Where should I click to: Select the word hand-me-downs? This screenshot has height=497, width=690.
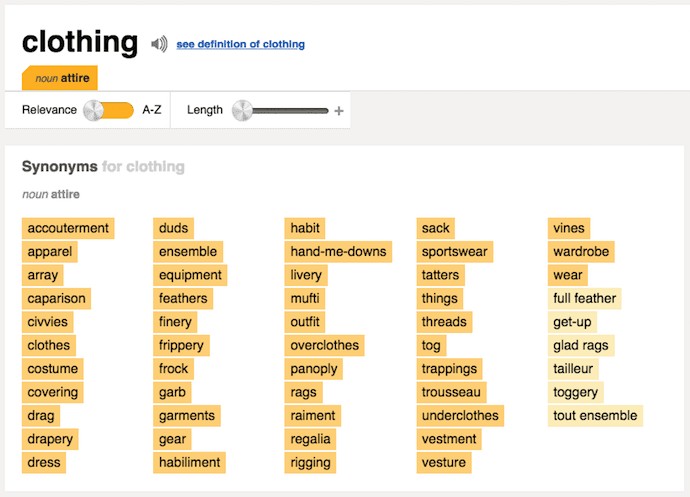point(338,252)
